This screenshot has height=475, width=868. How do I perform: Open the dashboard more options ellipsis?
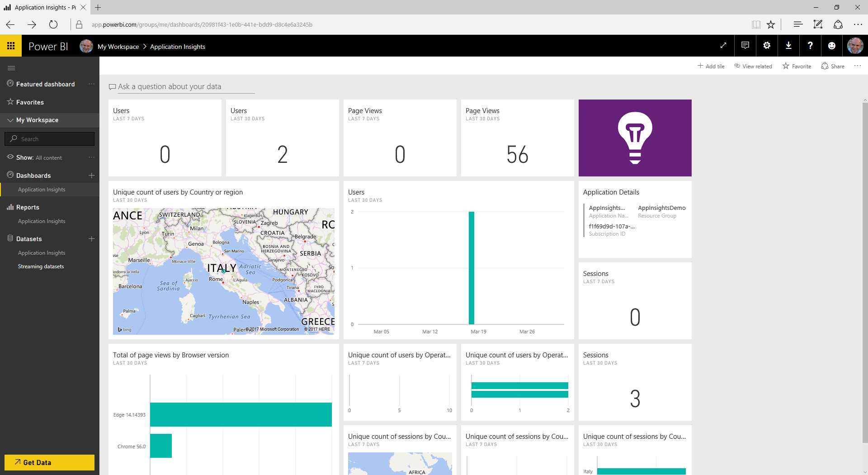857,66
